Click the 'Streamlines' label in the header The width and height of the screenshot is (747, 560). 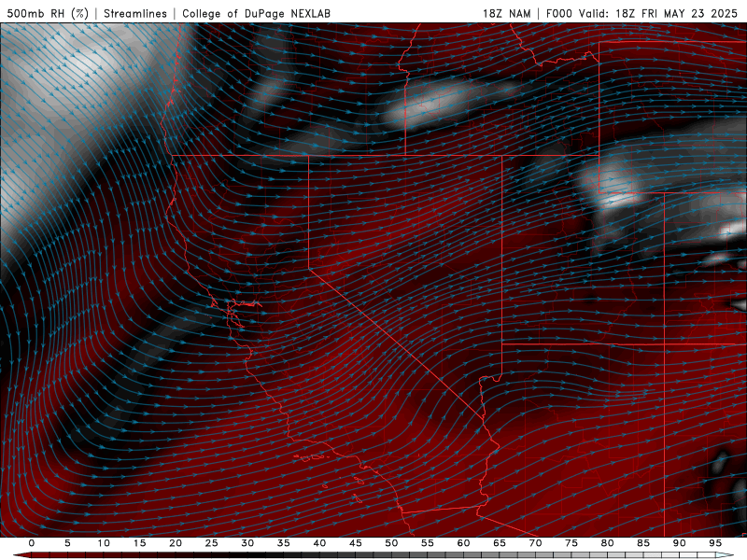pyautogui.click(x=135, y=13)
